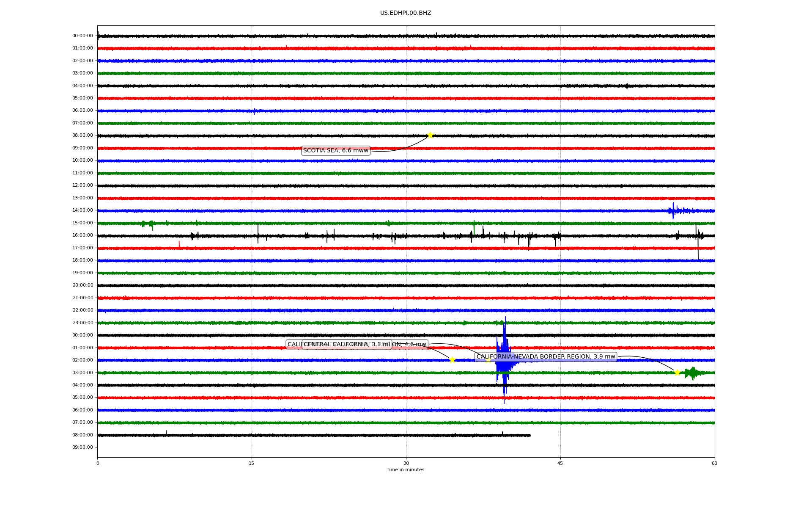Select the 19:00:00 row time label

(82, 273)
